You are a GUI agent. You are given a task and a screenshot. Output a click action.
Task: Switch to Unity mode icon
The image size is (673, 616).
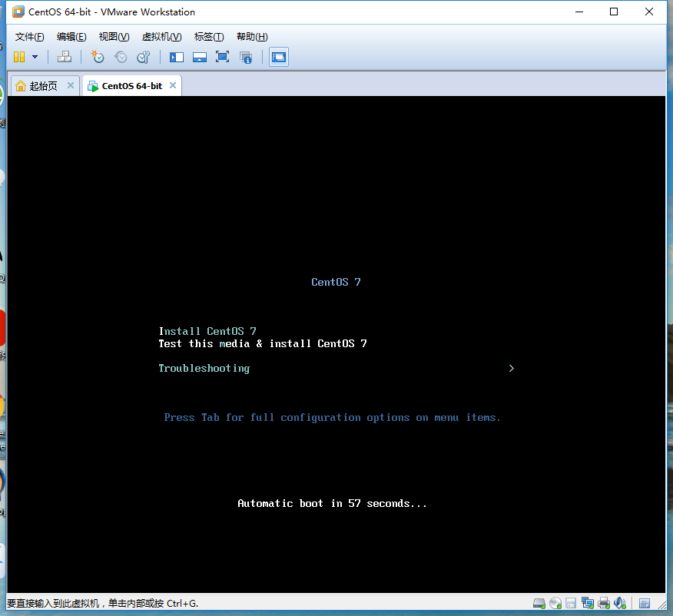coord(246,57)
